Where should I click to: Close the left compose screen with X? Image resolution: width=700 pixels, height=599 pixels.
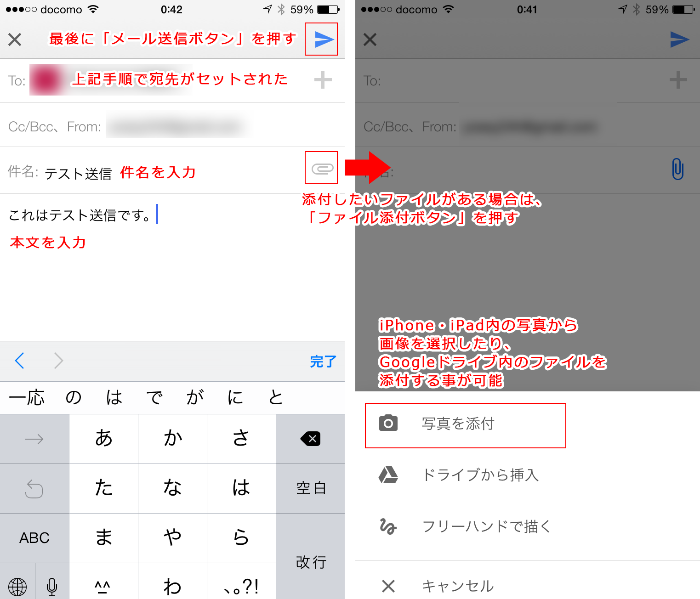pyautogui.click(x=15, y=40)
